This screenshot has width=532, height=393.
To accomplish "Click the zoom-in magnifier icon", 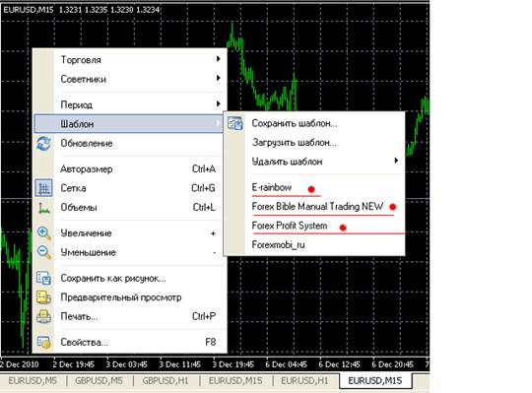I will coord(43,233).
